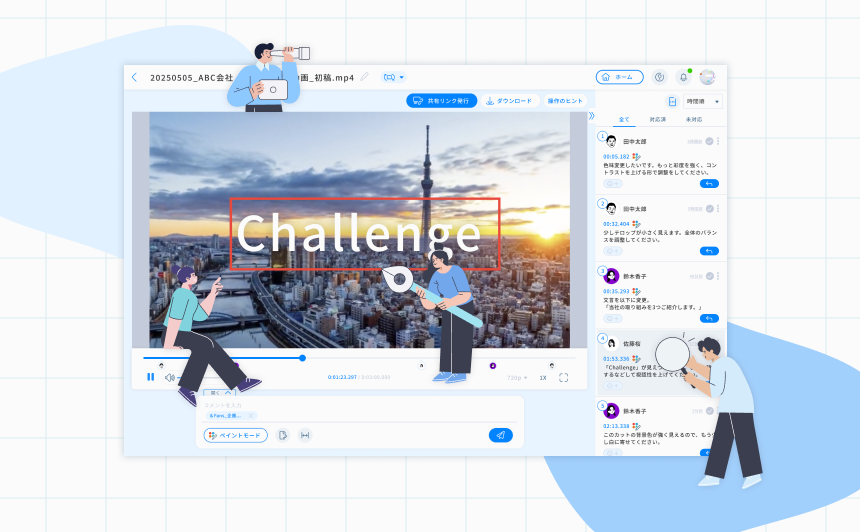
Task: Expand the version dropdown next to file name
Action: (x=394, y=77)
